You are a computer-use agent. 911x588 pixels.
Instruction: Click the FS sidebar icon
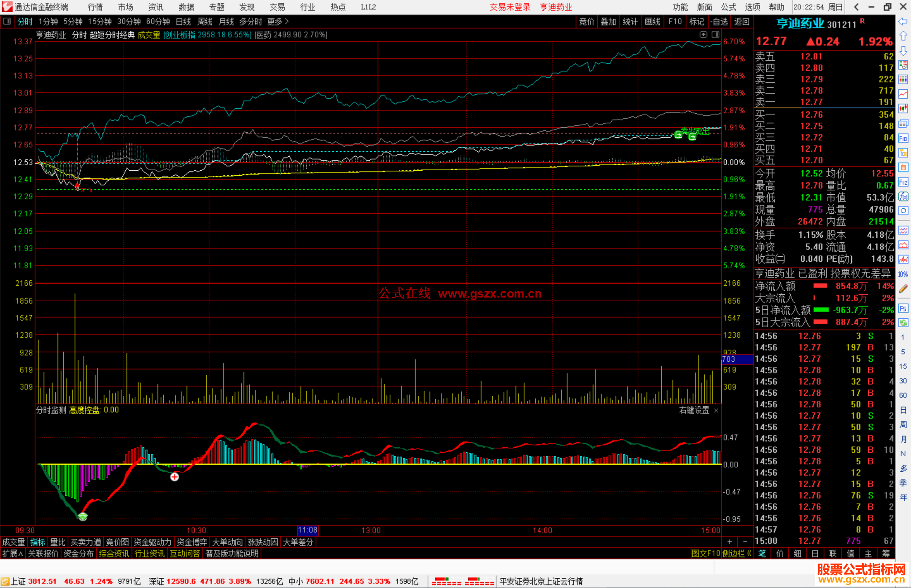903,309
